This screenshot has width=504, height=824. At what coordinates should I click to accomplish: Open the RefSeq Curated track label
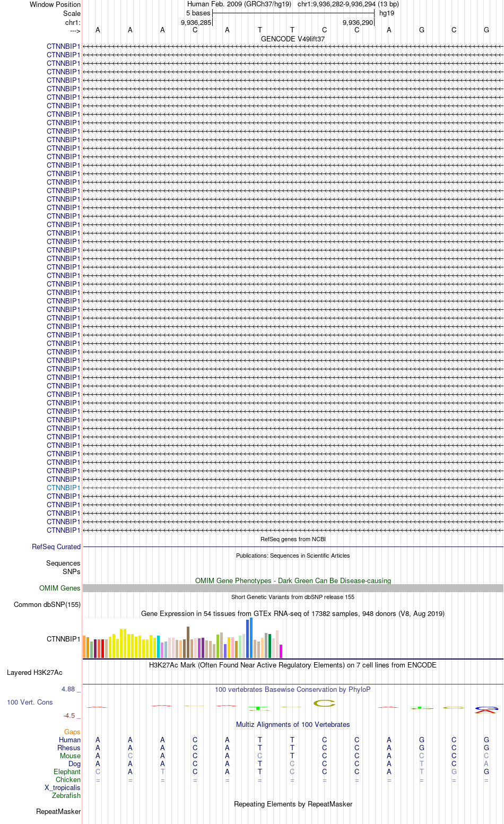coord(56,547)
